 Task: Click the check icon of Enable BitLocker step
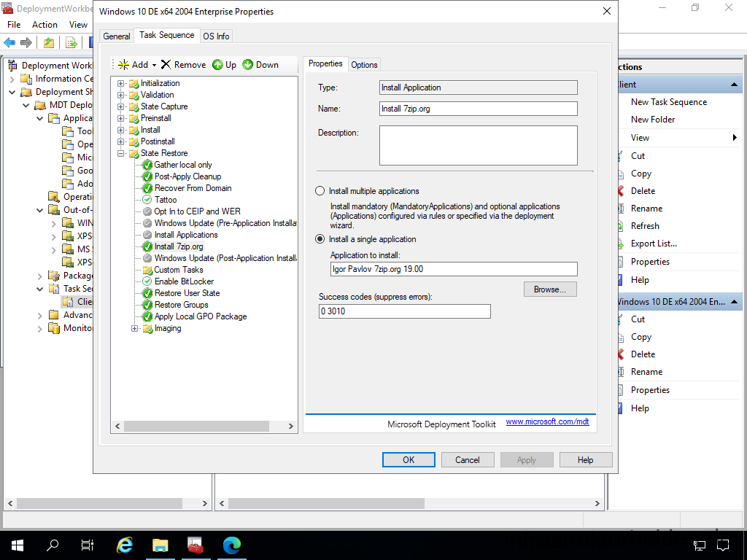click(x=147, y=281)
